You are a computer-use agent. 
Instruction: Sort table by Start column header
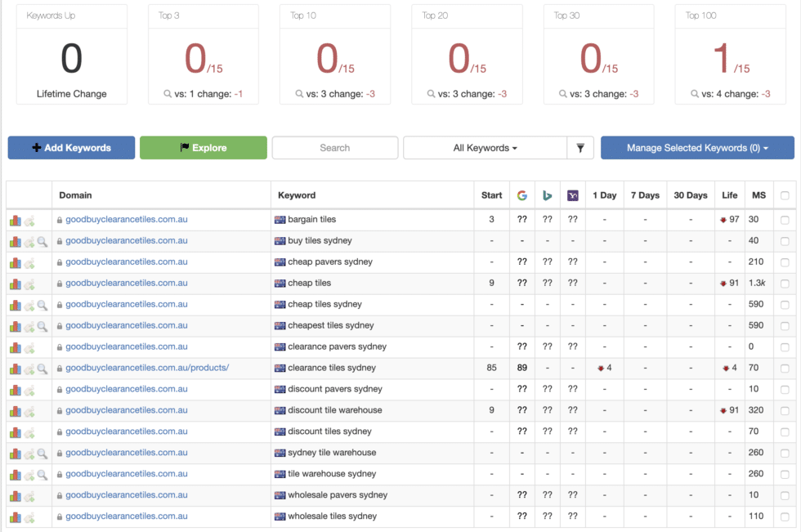point(491,195)
